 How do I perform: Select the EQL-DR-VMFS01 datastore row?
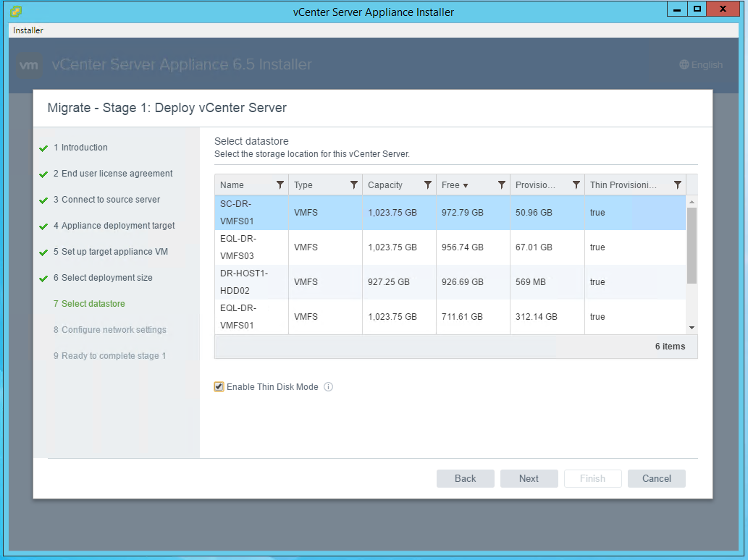[x=450, y=317]
